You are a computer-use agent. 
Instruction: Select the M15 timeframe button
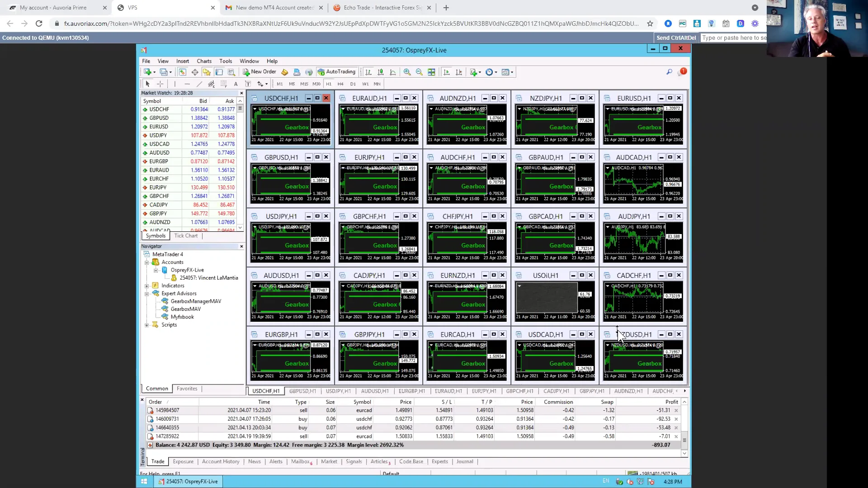(x=304, y=84)
